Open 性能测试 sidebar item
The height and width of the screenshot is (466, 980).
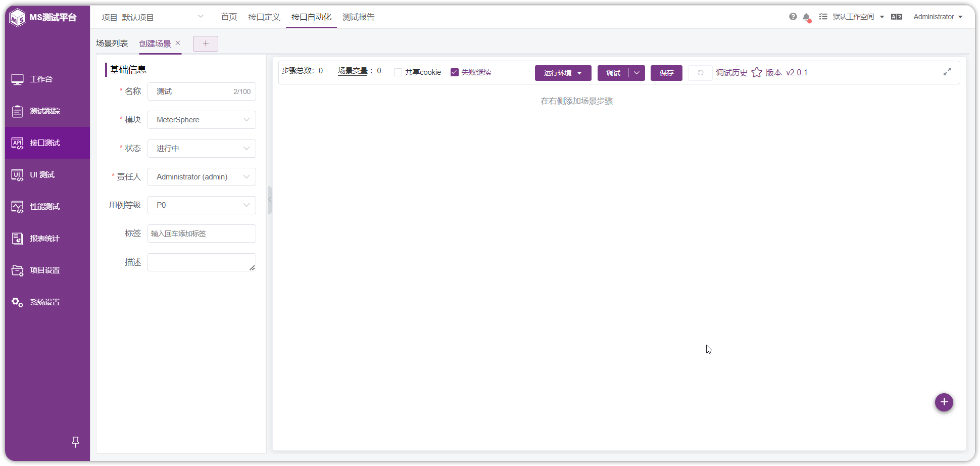coord(47,207)
